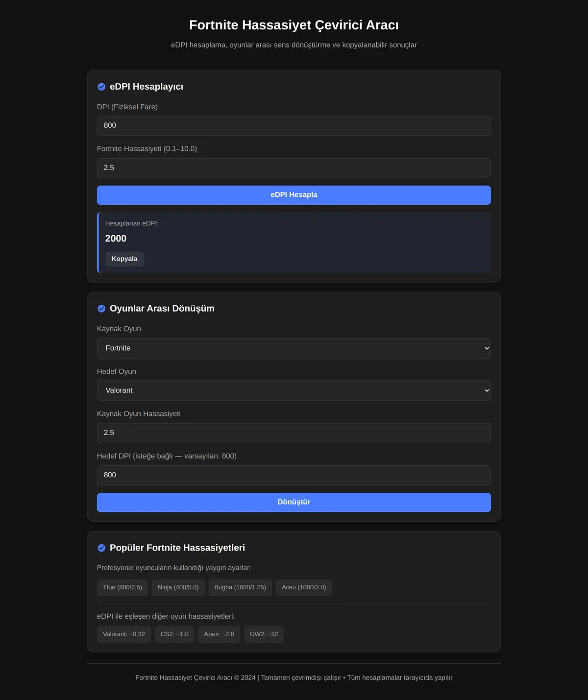This screenshot has height=700, width=588.
Task: Focus the Kaynak Oyun Hassasiyeti input
Action: point(294,433)
